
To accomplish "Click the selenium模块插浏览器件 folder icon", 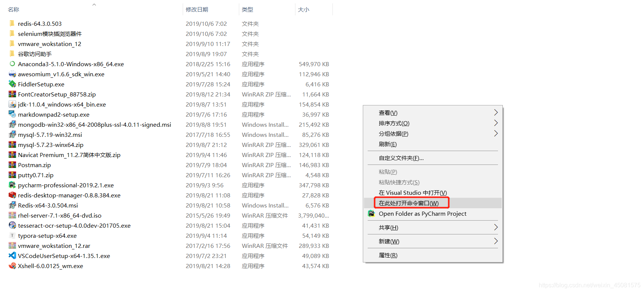I will tap(12, 33).
